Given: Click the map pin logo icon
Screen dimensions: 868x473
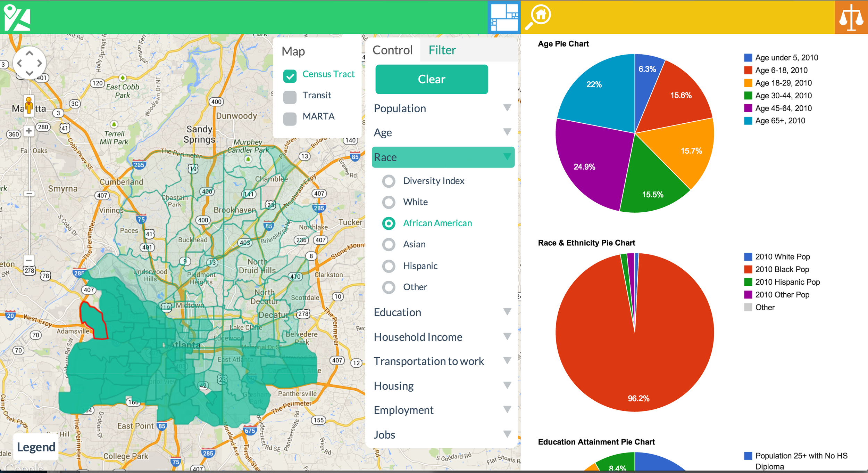Looking at the screenshot, I should (17, 17).
